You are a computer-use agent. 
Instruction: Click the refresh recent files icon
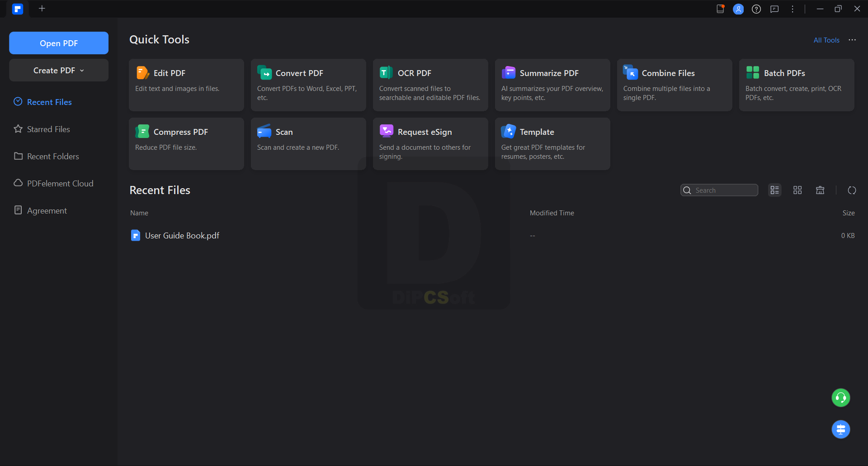[x=852, y=190]
